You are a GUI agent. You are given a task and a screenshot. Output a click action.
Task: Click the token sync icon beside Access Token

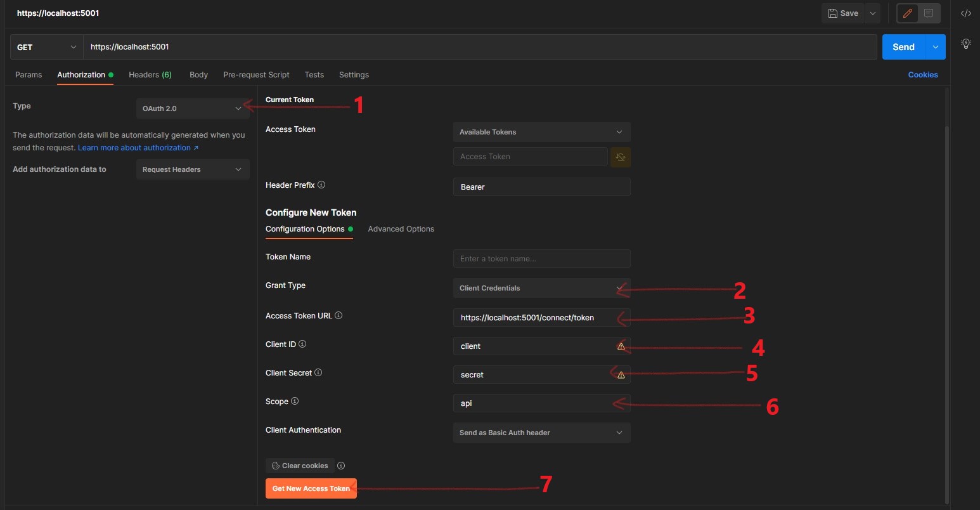click(x=620, y=157)
